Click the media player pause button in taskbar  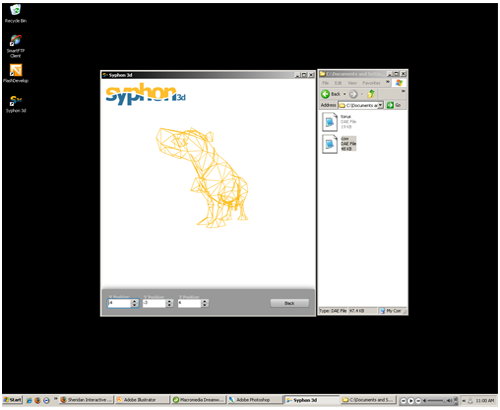click(418, 401)
